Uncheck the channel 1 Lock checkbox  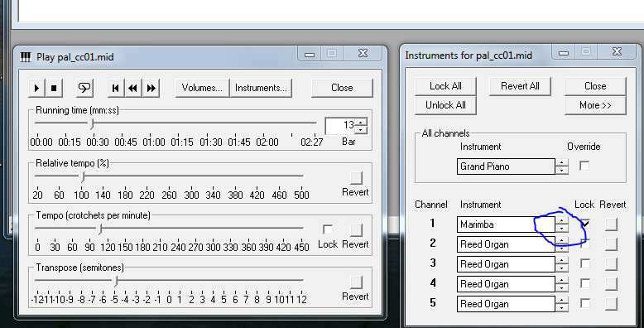point(585,224)
